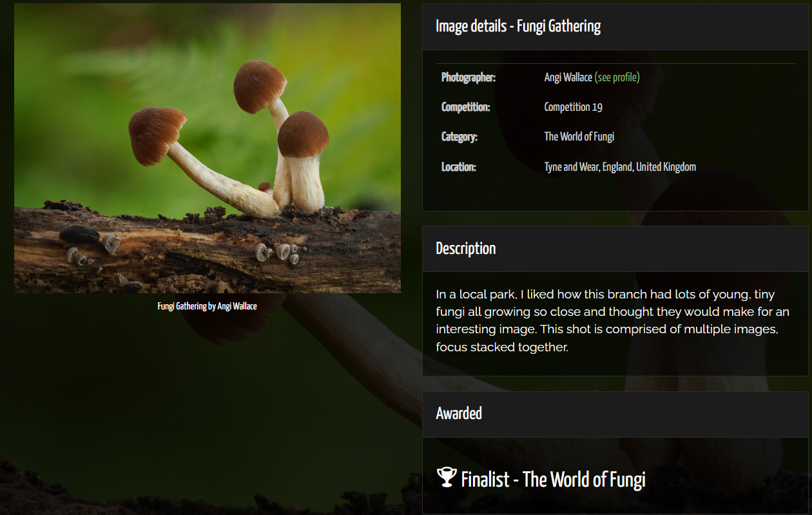Click the Competition label

coord(465,107)
